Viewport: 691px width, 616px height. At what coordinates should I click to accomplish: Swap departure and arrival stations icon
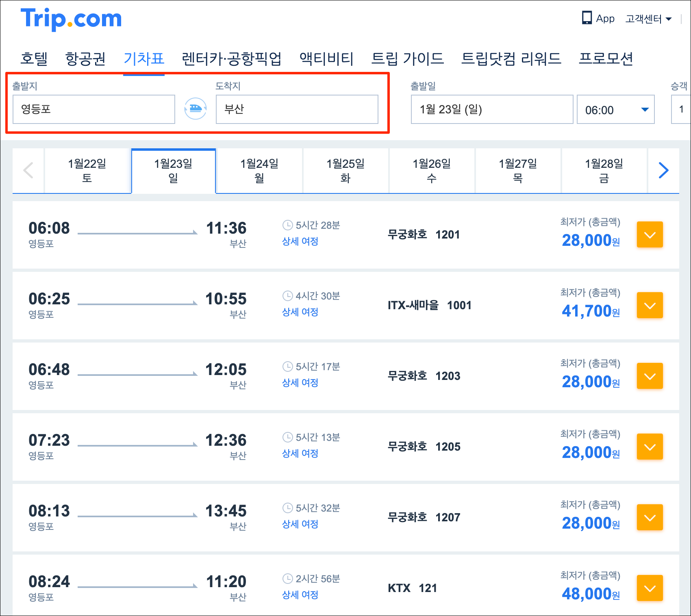point(196,108)
